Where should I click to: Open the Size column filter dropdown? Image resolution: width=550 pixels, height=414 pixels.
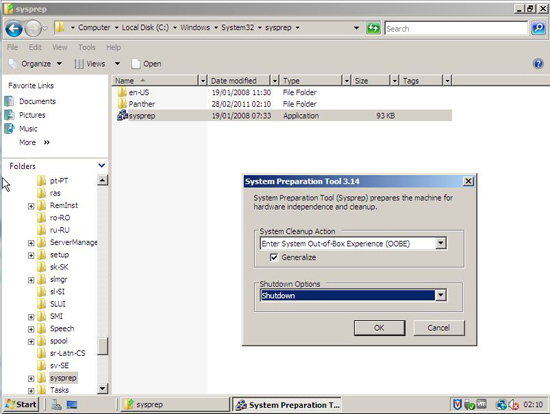395,81
